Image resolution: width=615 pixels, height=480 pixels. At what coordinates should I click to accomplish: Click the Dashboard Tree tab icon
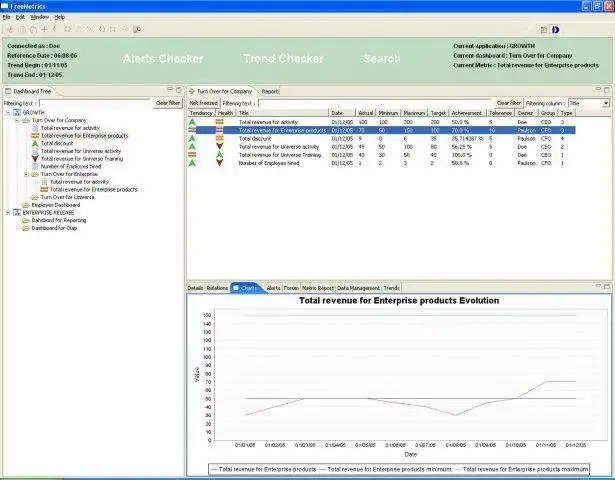pyautogui.click(x=8, y=91)
